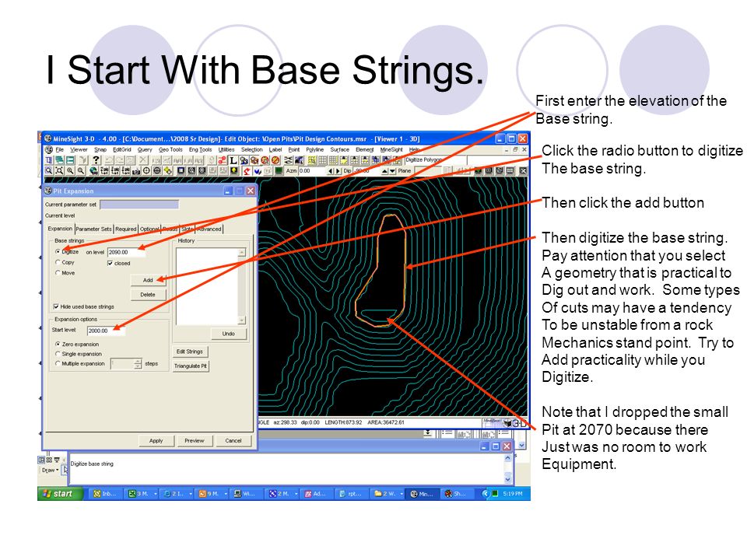Click inside the Azm value field
This screenshot has width=747, height=560.
click(311, 171)
